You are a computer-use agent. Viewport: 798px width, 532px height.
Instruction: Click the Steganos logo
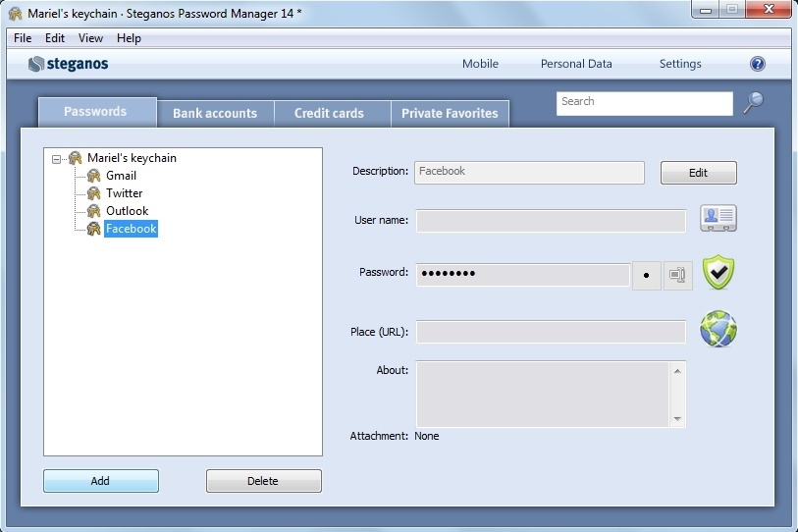(68, 64)
